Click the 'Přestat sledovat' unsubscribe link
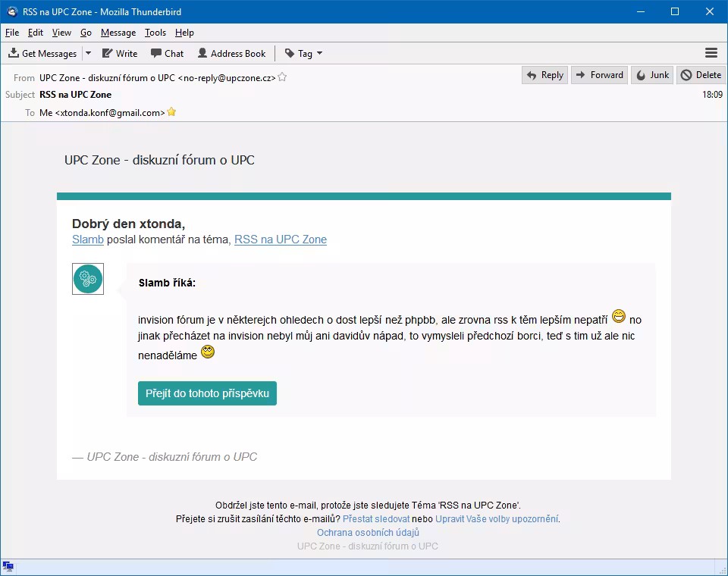 pos(376,519)
